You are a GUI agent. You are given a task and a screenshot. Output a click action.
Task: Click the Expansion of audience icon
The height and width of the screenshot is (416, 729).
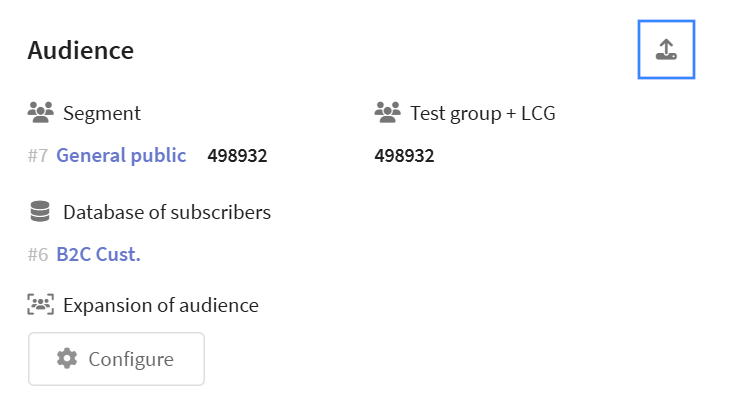(40, 305)
